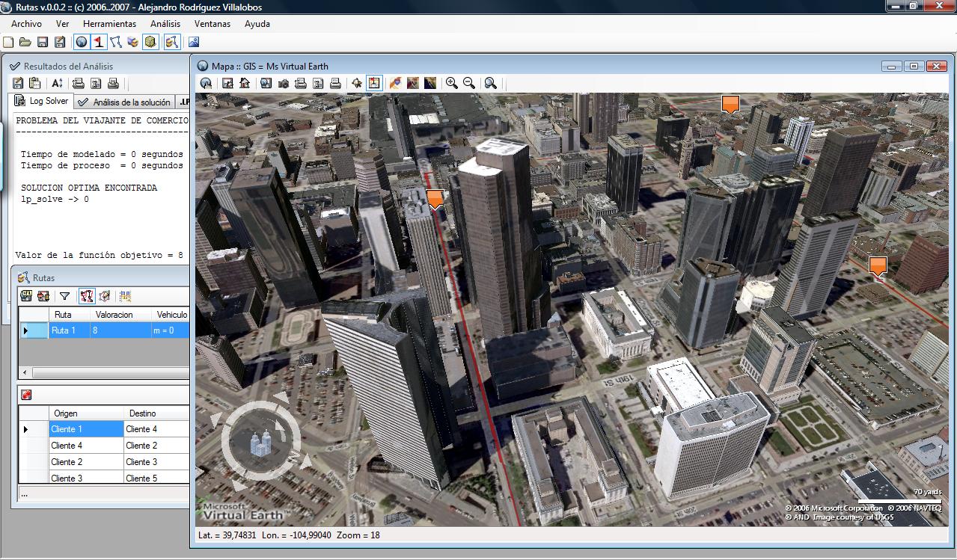957x560 pixels.
Task: Open the Análisis menu
Action: 165,24
